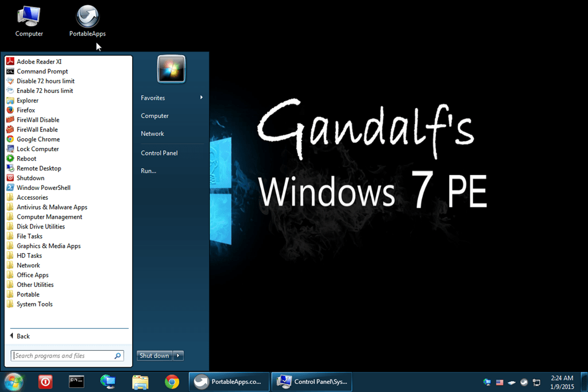Launch Command Prompt from the Start menu list
Viewport: 588px width, 392px height.
[37, 71]
